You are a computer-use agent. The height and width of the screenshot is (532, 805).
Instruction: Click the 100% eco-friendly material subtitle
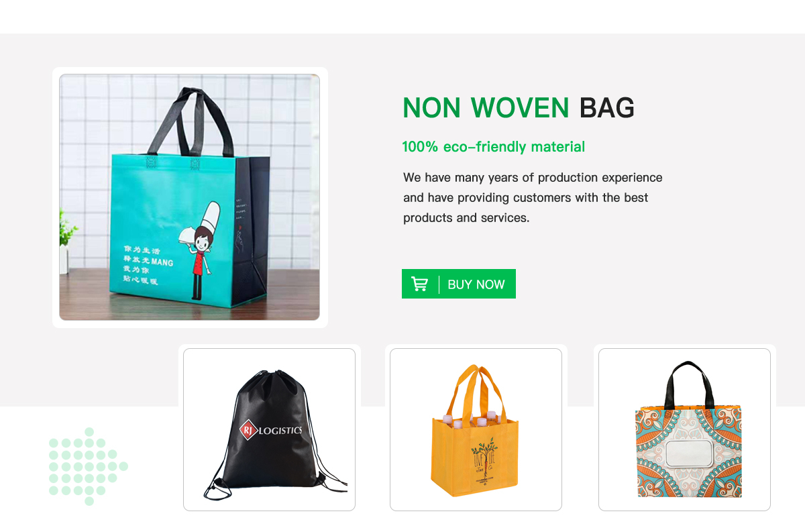[494, 147]
